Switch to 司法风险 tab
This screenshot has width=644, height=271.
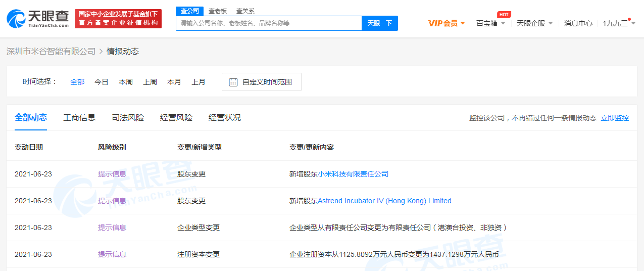(128, 117)
